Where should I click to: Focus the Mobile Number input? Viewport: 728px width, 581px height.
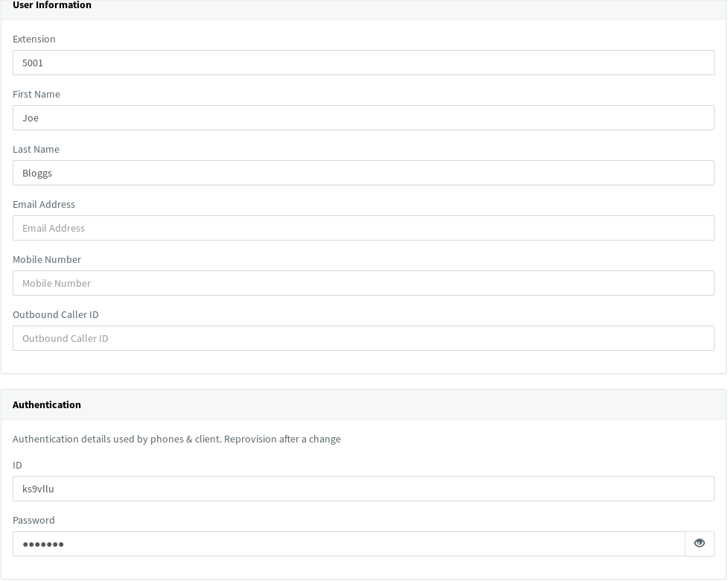pos(363,283)
